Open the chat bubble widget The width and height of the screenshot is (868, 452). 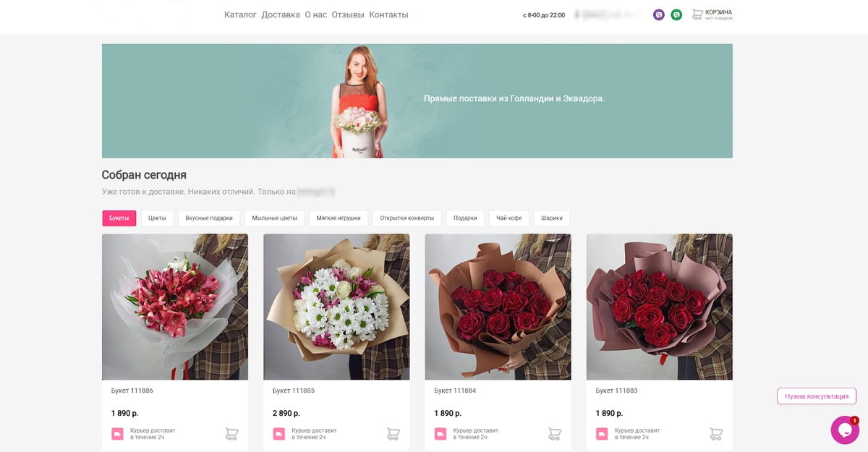(844, 430)
